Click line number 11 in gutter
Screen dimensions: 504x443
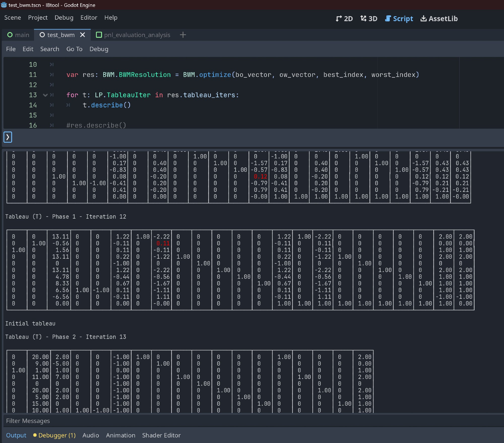(x=33, y=75)
